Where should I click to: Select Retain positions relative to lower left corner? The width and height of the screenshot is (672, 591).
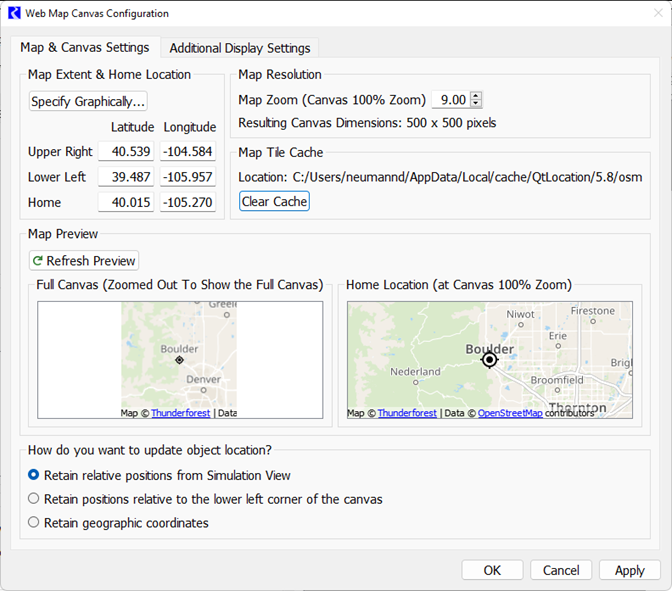tap(34, 499)
